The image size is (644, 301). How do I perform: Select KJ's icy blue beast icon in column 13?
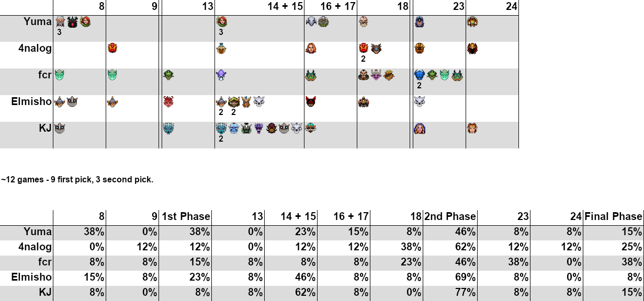coord(168,128)
